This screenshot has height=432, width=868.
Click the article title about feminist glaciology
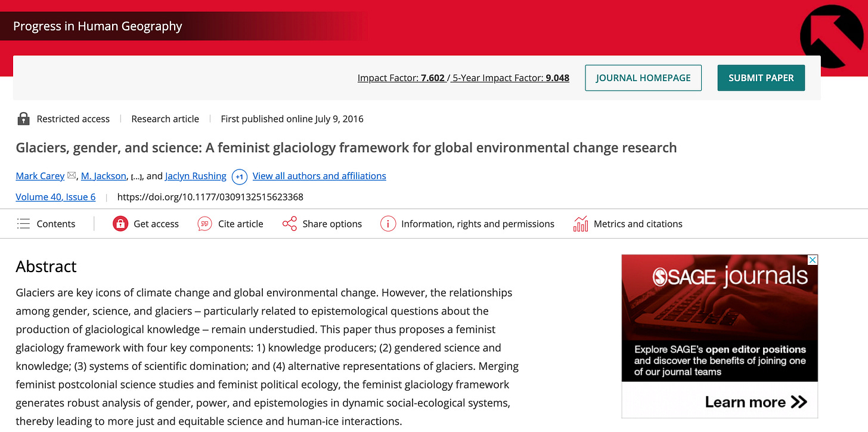coord(346,147)
